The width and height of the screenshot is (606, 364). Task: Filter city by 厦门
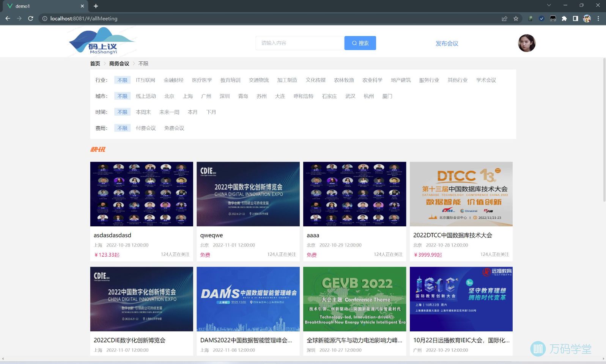387,96
